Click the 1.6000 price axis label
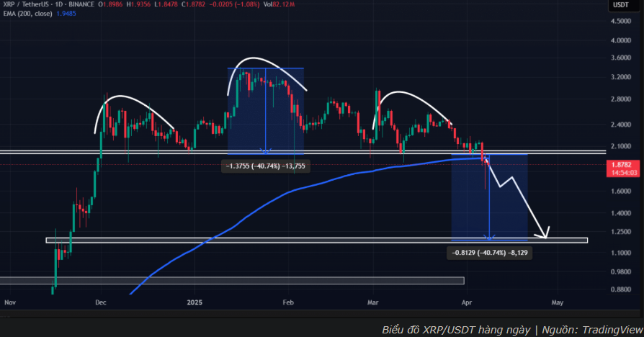 (621, 192)
